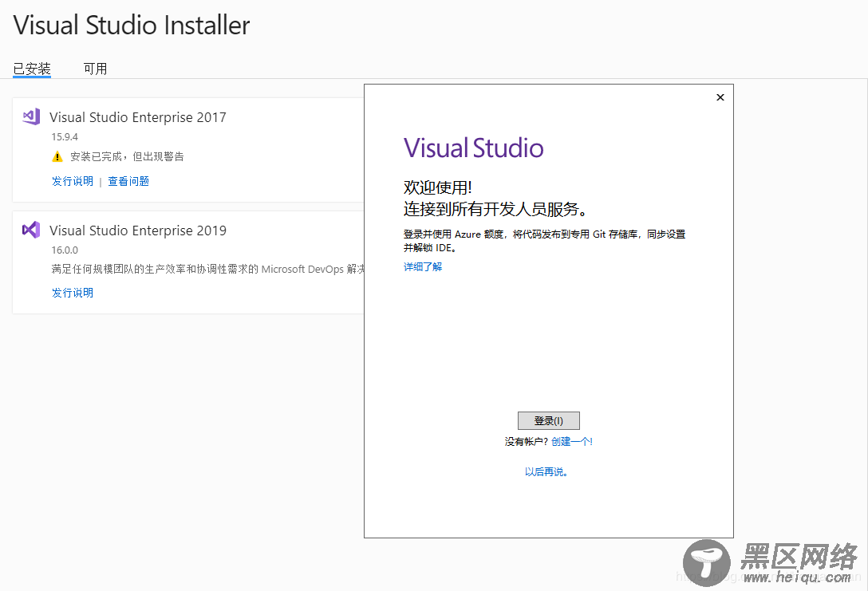
Task: Switch to the 可用 tab
Action: [x=95, y=69]
